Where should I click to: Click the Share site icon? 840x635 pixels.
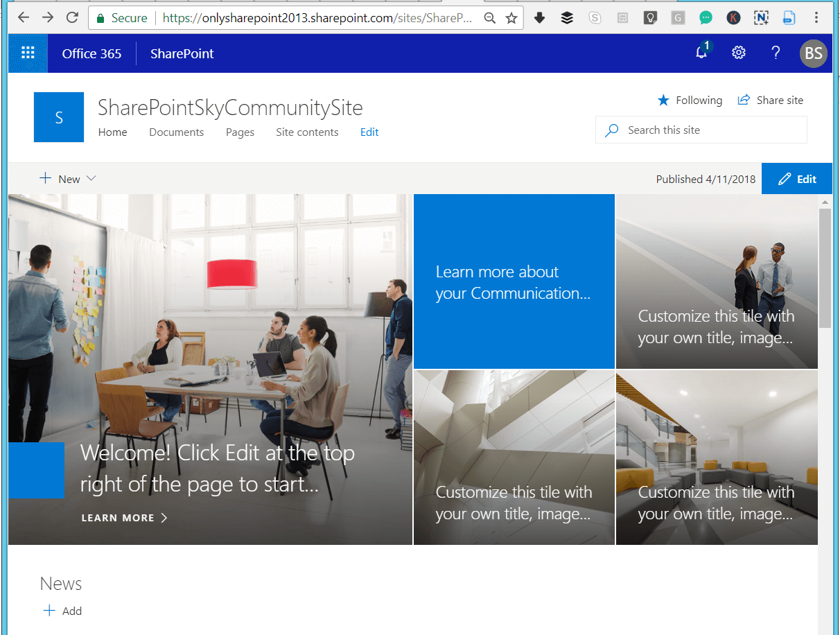(x=744, y=100)
